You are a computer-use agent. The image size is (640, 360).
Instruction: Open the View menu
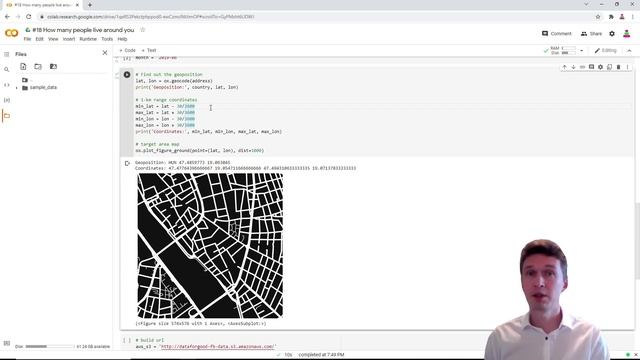pos(53,39)
